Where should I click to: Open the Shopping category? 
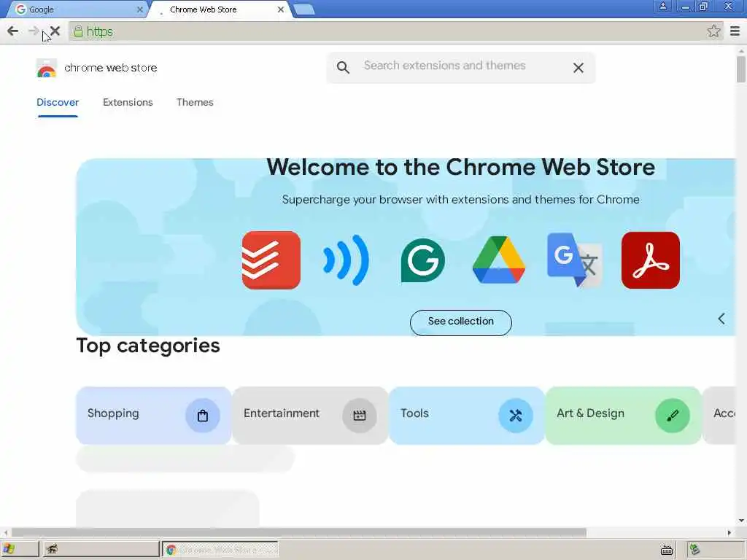point(153,415)
